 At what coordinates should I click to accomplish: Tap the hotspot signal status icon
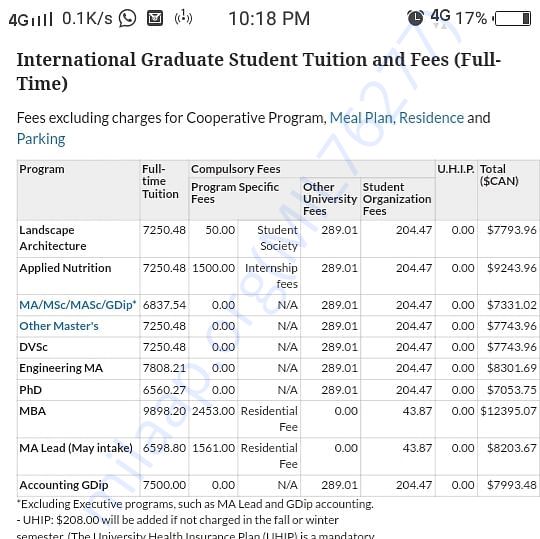click(x=183, y=18)
